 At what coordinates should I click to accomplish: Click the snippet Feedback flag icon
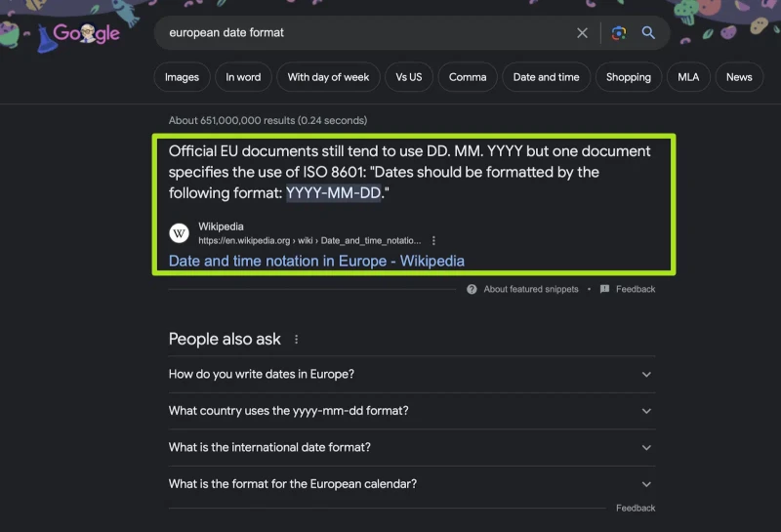click(604, 289)
